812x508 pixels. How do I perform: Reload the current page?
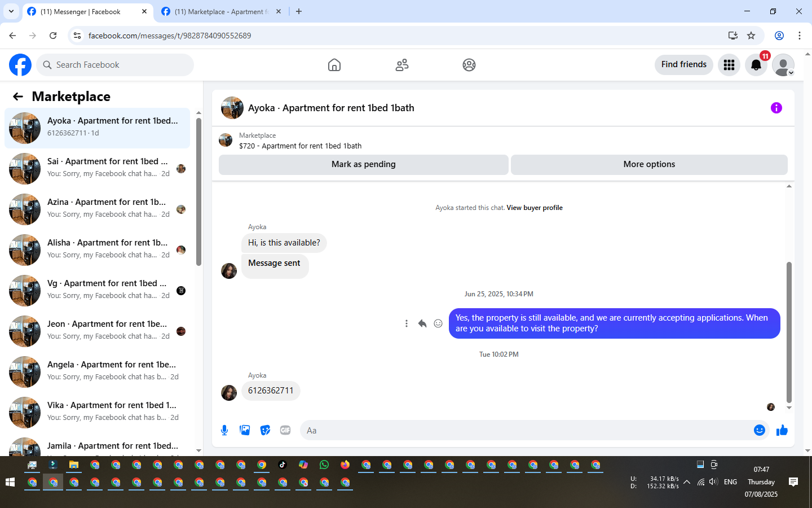tap(53, 36)
